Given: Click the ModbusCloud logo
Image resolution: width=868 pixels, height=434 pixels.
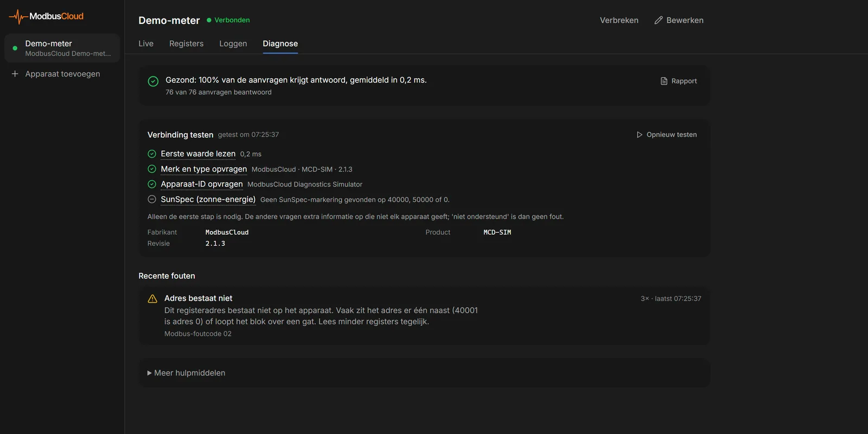Looking at the screenshot, I should tap(46, 16).
